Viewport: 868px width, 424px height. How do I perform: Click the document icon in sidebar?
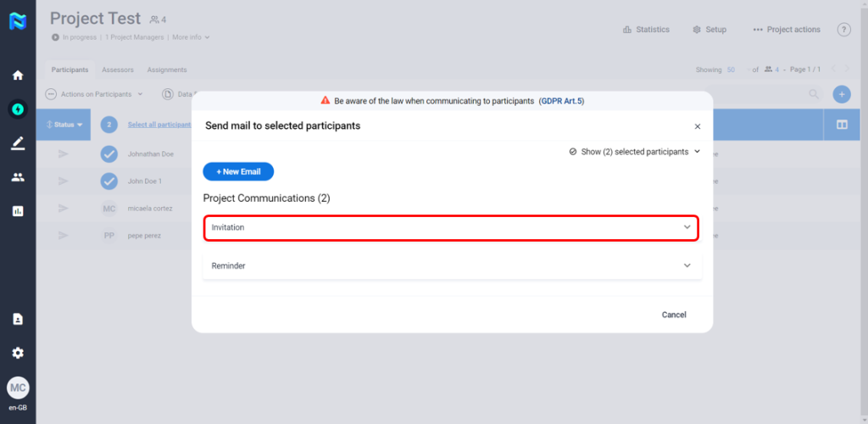pyautogui.click(x=18, y=319)
